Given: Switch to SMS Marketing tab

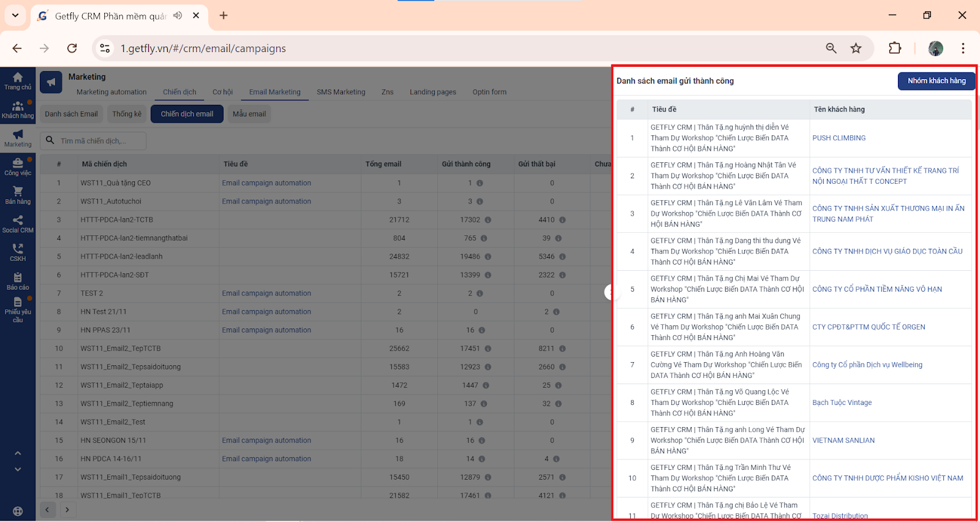Looking at the screenshot, I should click(341, 92).
